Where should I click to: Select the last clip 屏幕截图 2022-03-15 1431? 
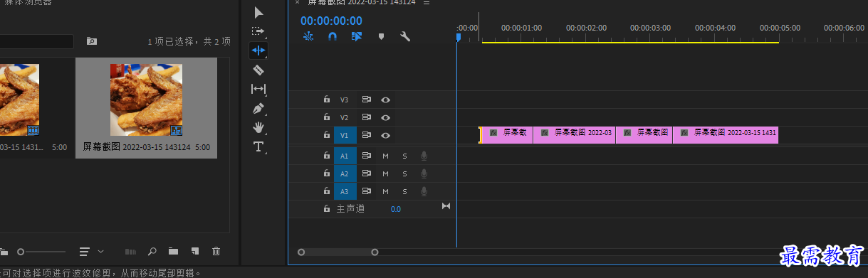(x=726, y=135)
